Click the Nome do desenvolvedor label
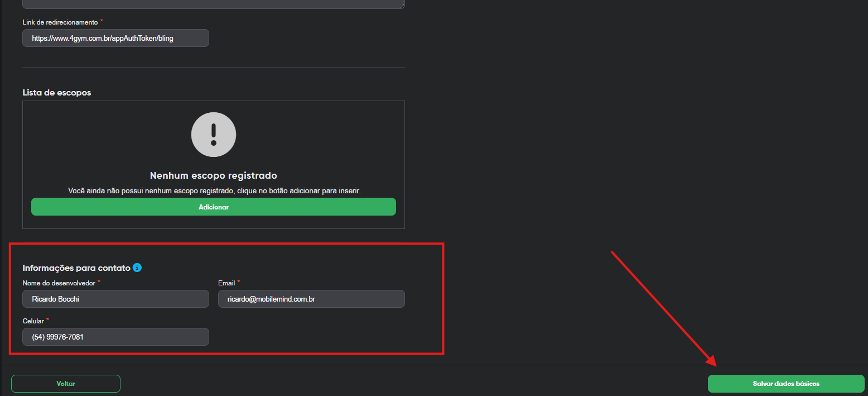 point(59,283)
